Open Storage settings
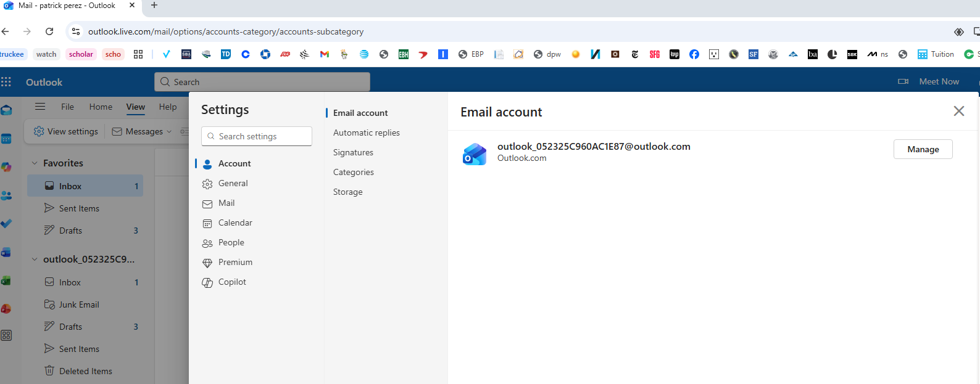Screen dimensions: 980x384 click(348, 192)
